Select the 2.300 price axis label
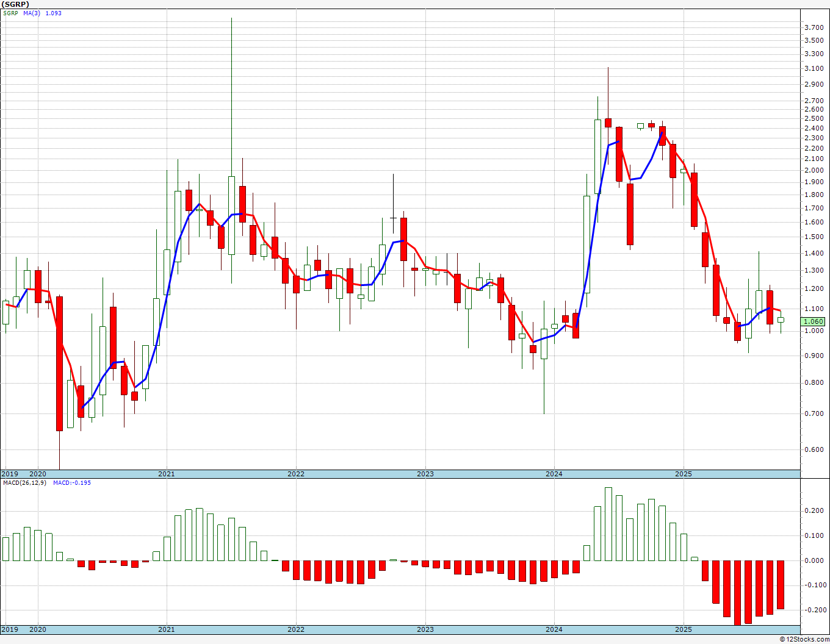The width and height of the screenshot is (830, 644). tap(814, 138)
